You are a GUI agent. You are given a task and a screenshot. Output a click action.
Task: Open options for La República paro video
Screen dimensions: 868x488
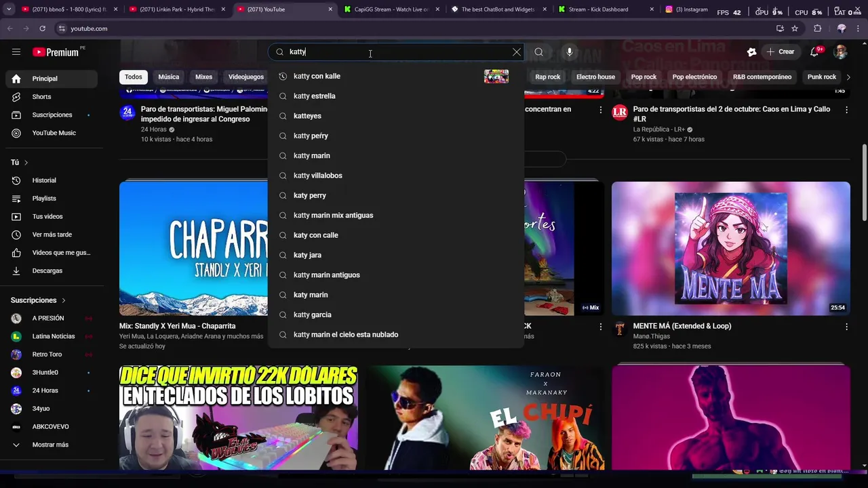pos(846,109)
